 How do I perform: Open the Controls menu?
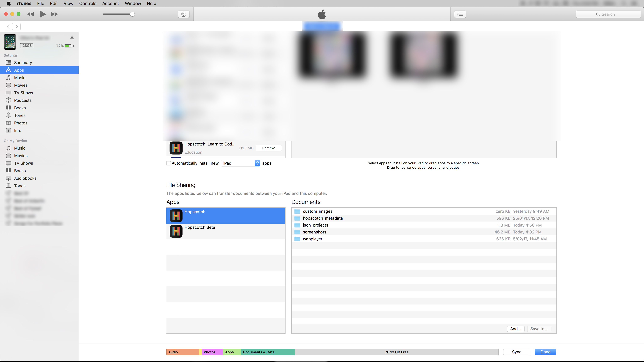click(88, 3)
